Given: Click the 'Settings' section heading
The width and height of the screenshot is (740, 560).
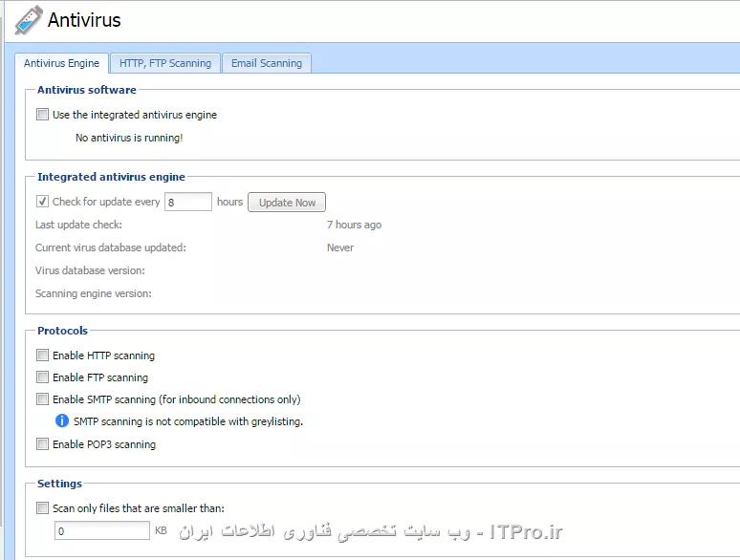Looking at the screenshot, I should click(x=60, y=484).
